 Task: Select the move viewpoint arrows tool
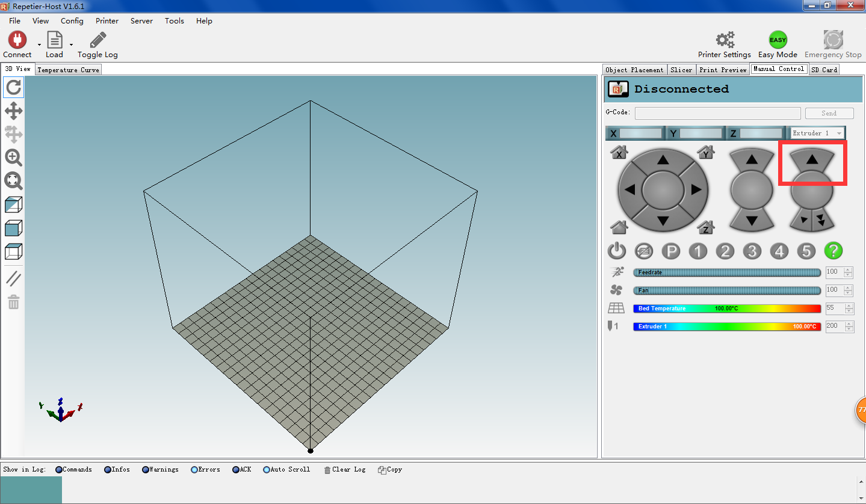[x=13, y=111]
